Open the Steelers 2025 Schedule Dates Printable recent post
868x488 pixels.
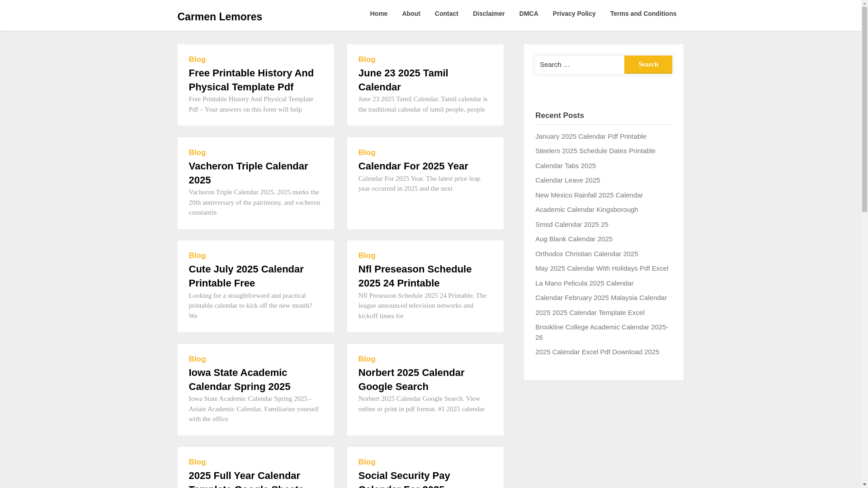coord(595,150)
